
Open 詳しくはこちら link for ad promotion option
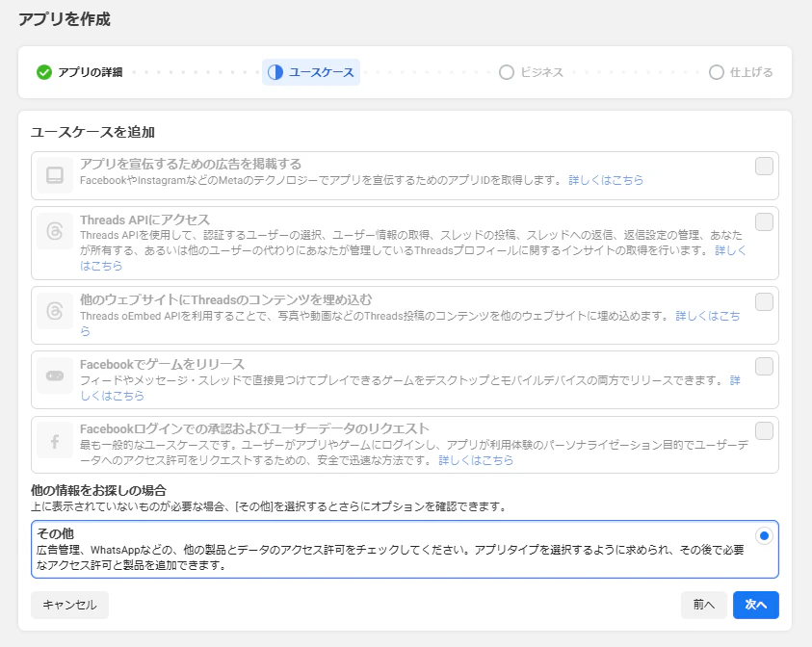(606, 180)
